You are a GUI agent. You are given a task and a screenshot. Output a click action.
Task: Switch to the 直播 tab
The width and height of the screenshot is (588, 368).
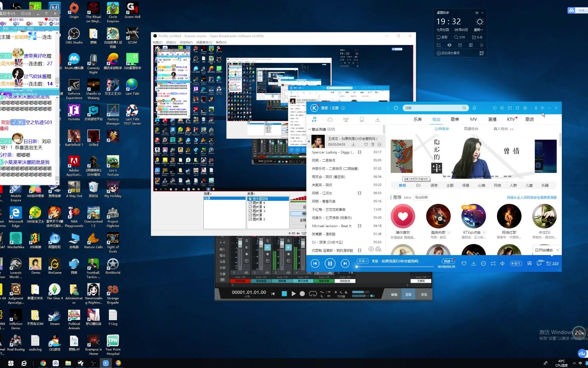pos(492,119)
